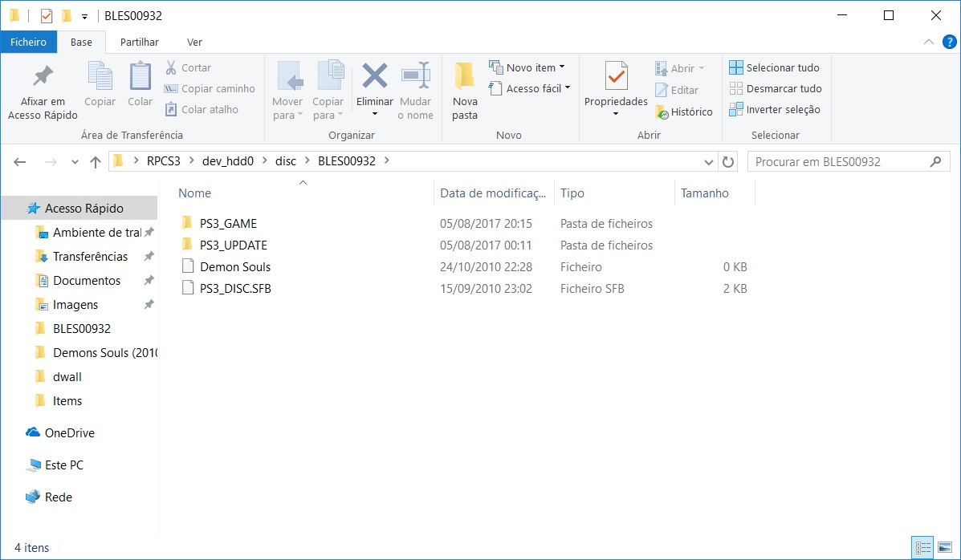Sort by Nome column header
The image size is (961, 560).
coord(195,193)
